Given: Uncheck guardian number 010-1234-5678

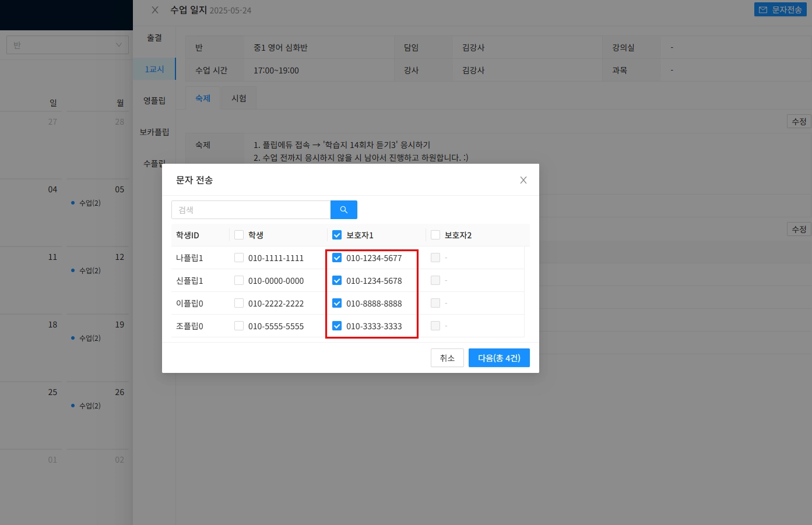Looking at the screenshot, I should (337, 280).
